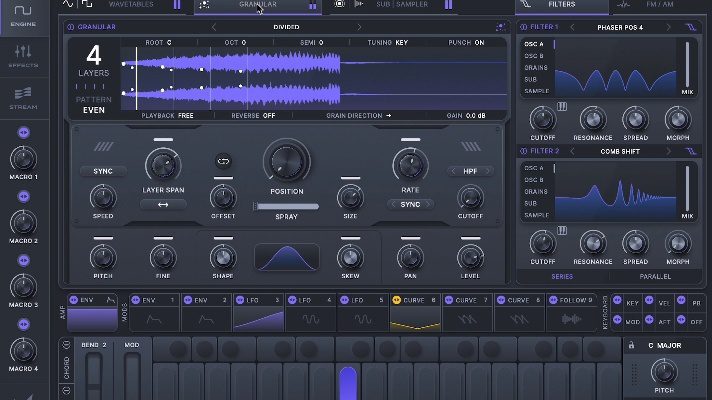Image resolution: width=712 pixels, height=400 pixels.
Task: Click the Filter 2 routing icon beside Comb Shift
Action: pyautogui.click(x=690, y=151)
